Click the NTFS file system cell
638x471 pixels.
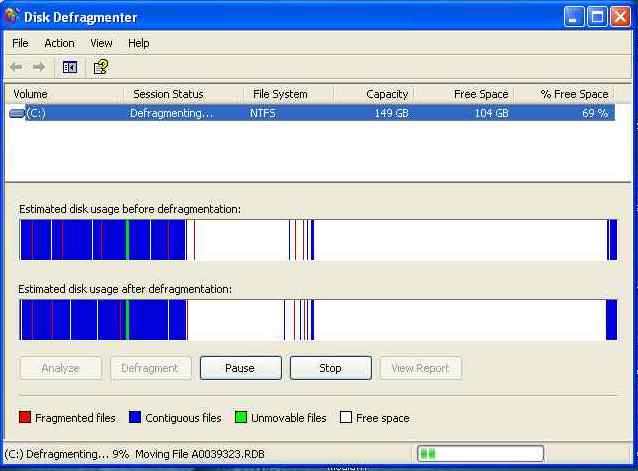coord(262,113)
